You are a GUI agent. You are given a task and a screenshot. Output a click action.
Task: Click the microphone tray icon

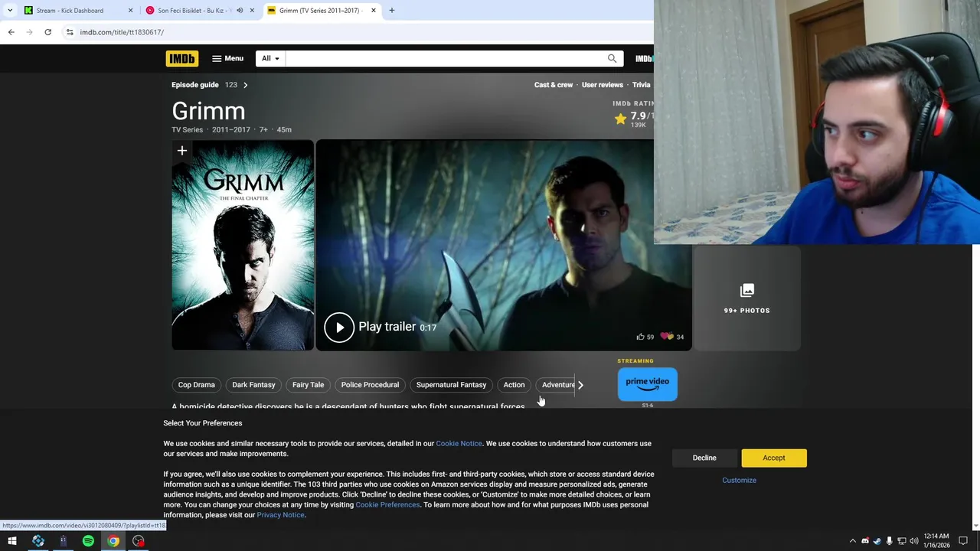pos(889,541)
